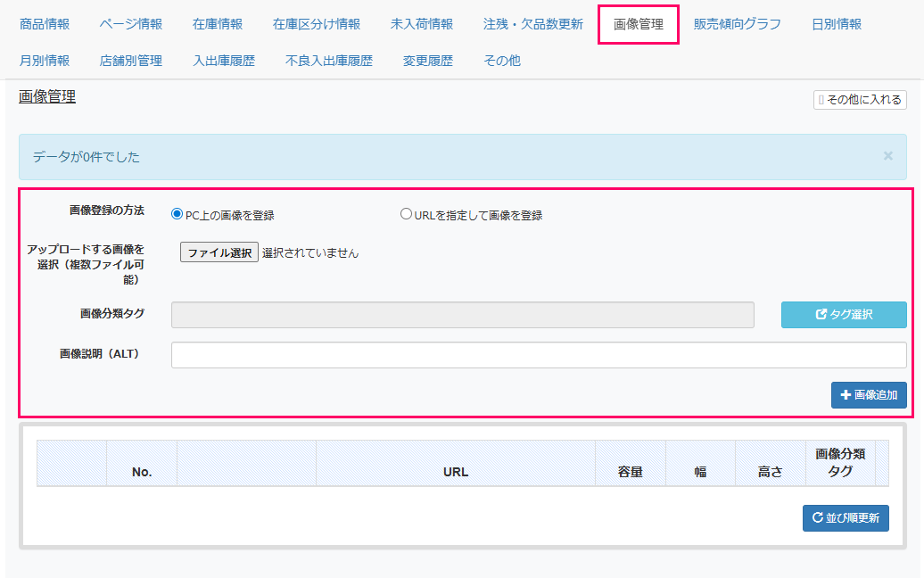Screen dimensions: 924x578
Task: Open the 在庫情報 tab
Action: click(218, 24)
